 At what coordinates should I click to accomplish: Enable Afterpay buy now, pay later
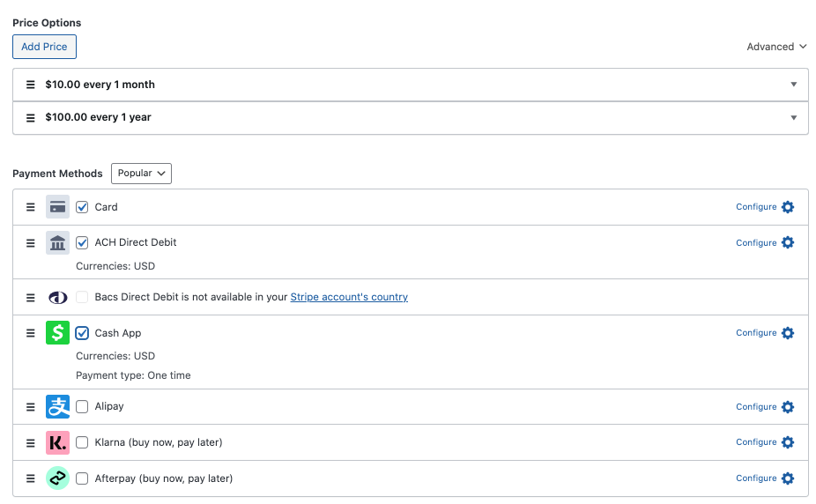(82, 478)
